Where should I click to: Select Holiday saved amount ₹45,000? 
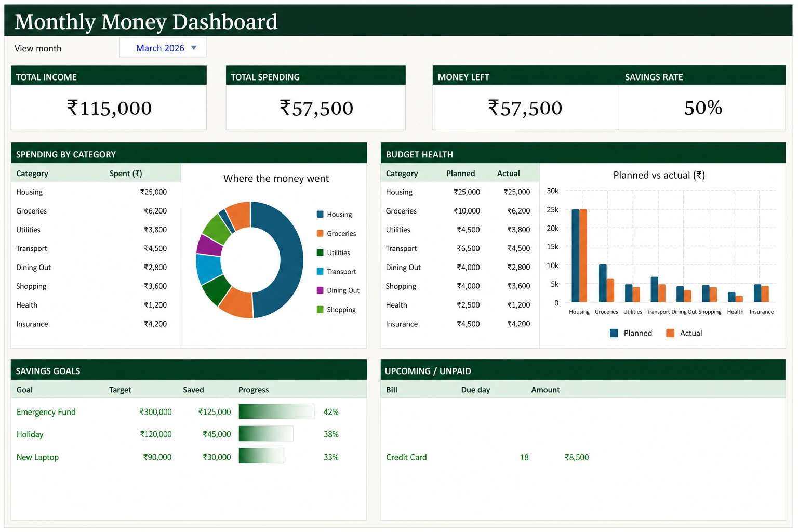pyautogui.click(x=217, y=434)
